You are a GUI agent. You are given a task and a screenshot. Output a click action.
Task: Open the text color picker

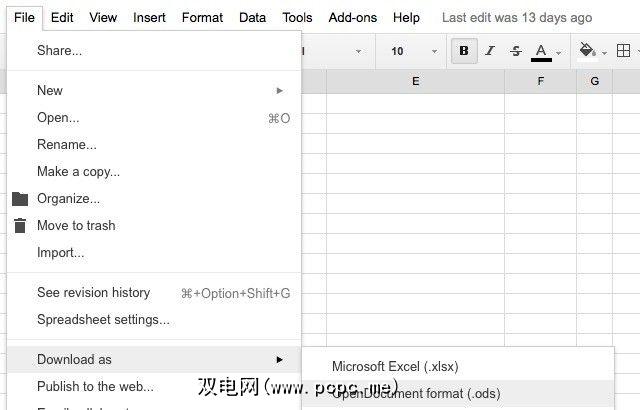pos(542,51)
